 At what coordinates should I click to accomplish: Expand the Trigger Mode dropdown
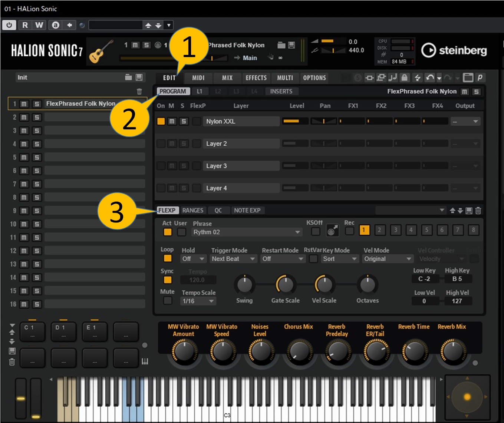[x=233, y=259]
